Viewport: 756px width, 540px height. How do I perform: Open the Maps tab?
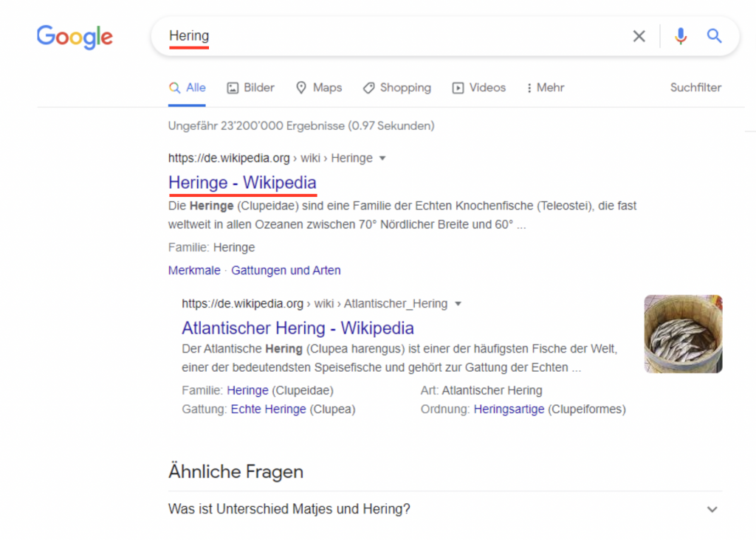coord(319,88)
